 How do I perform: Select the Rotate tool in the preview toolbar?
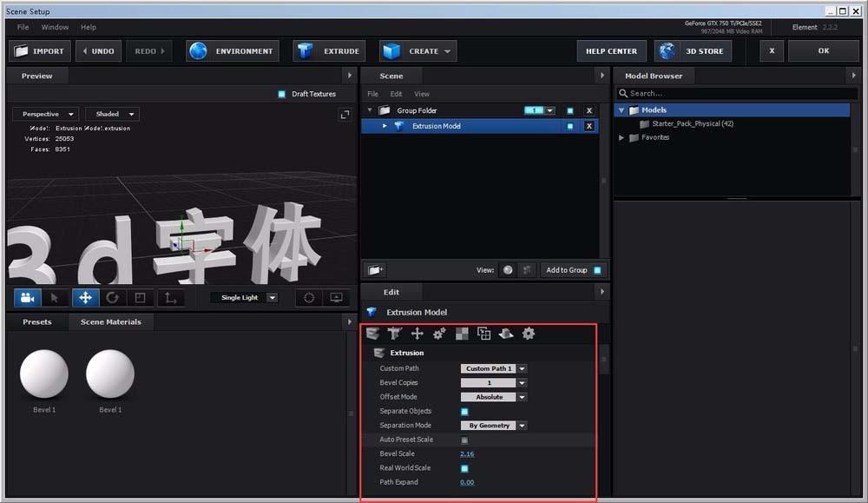pos(113,298)
